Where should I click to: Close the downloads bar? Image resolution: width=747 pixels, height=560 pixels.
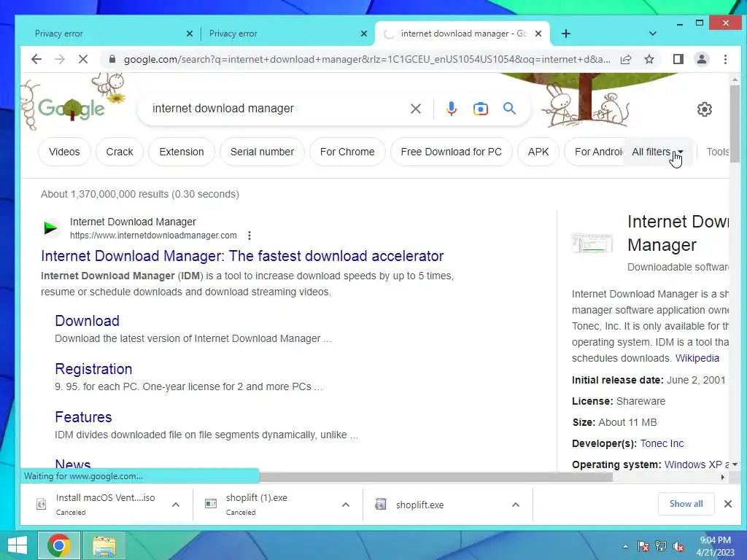click(x=727, y=504)
